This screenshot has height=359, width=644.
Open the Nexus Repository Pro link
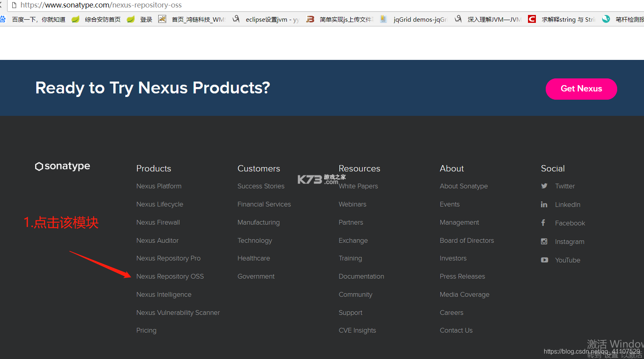[x=168, y=258]
